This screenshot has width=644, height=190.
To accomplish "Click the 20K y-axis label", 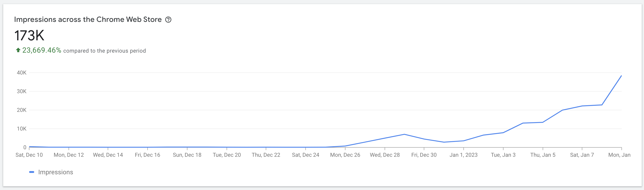I will point(21,110).
